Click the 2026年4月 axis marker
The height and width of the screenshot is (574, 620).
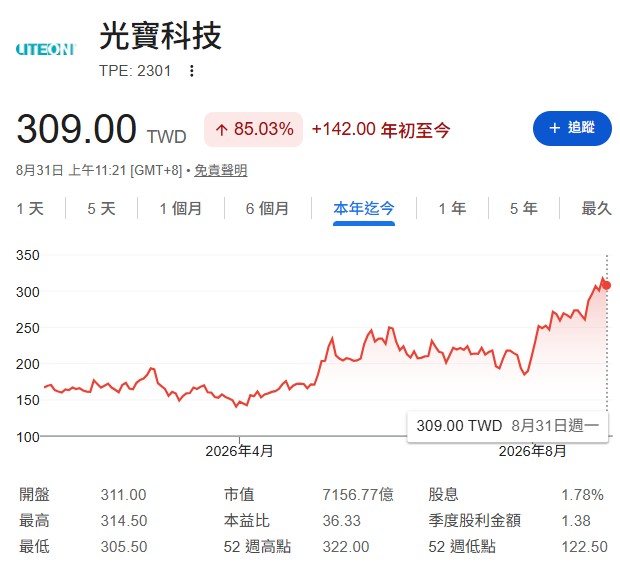pyautogui.click(x=239, y=451)
